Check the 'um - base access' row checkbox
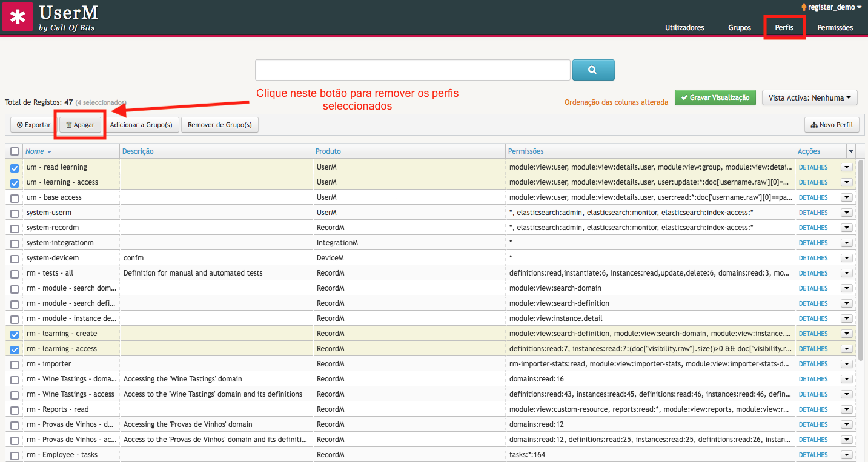 [15, 198]
